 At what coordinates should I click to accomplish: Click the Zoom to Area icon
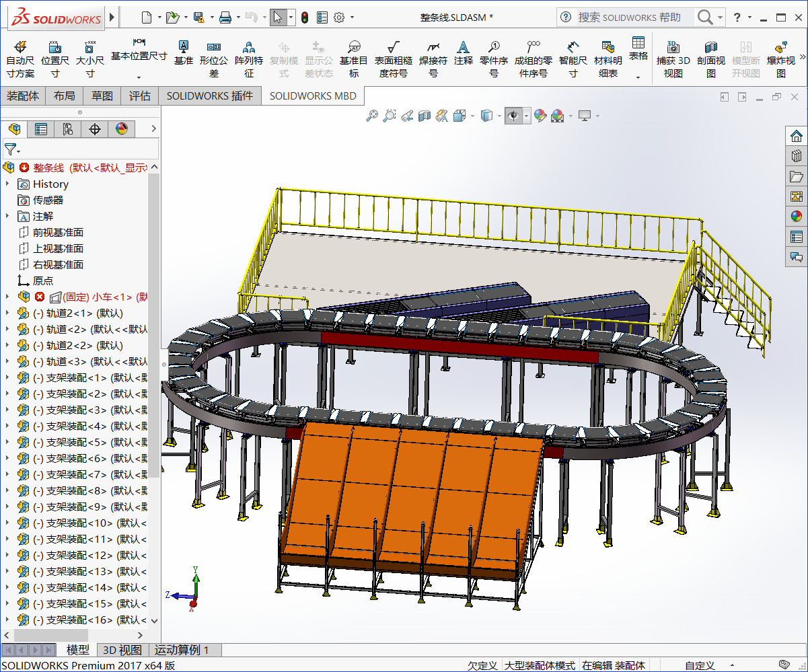pos(390,116)
